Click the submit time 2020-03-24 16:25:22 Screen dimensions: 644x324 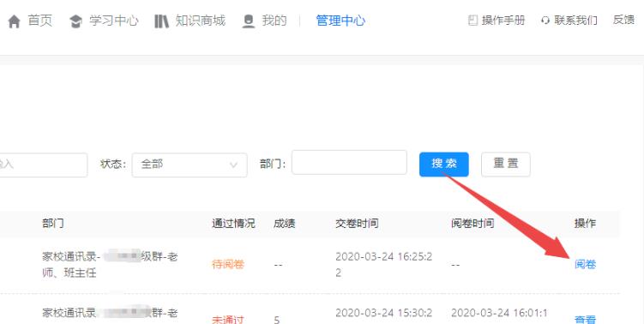click(x=383, y=265)
